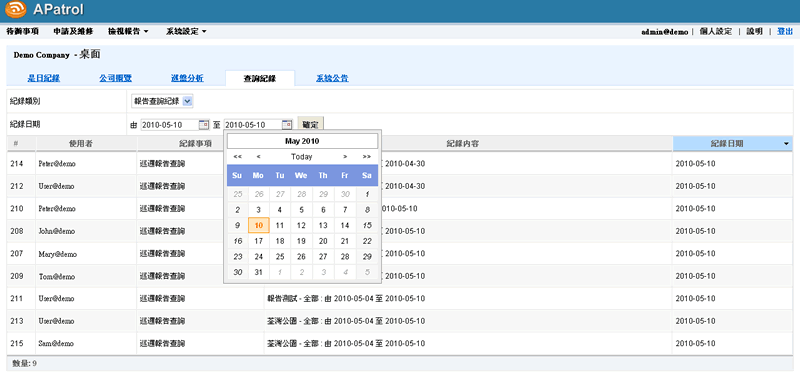Click Mary@demo in row 207
Screen dimensions: 800x375
point(58,254)
